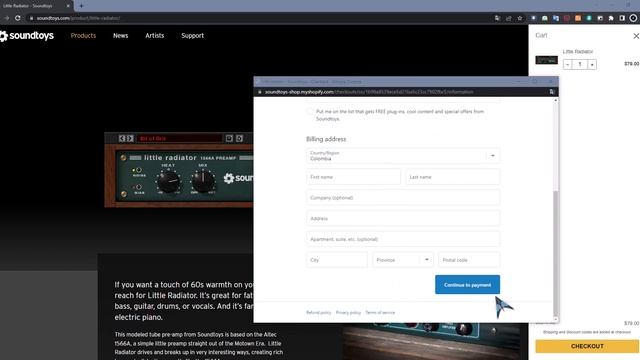640x360 pixels.
Task: Open the Artists page
Action: pyautogui.click(x=155, y=36)
